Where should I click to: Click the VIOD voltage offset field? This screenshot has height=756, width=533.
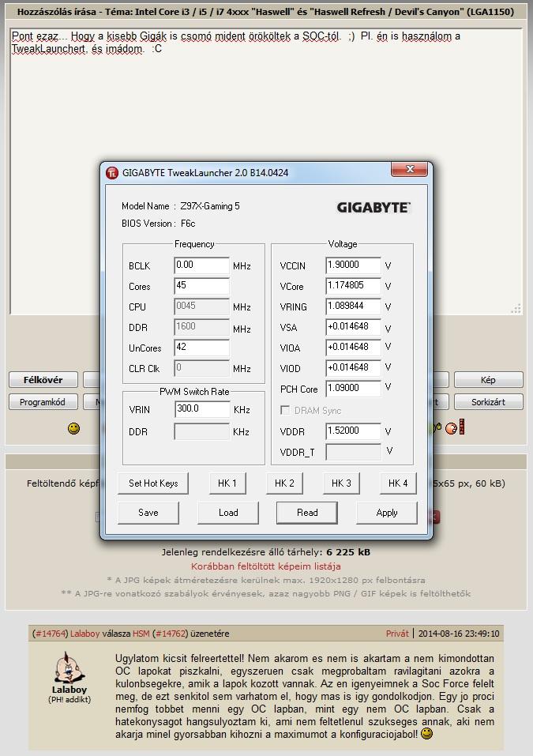353,368
